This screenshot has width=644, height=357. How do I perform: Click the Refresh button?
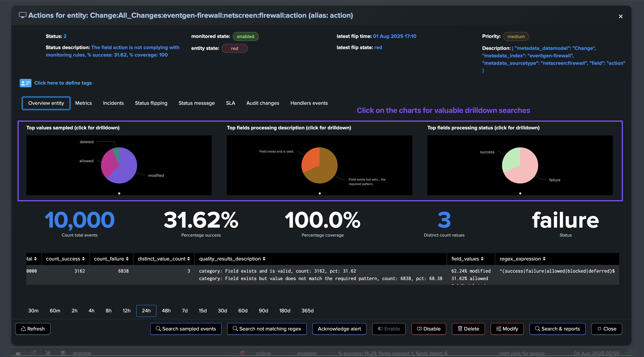pyautogui.click(x=33, y=329)
